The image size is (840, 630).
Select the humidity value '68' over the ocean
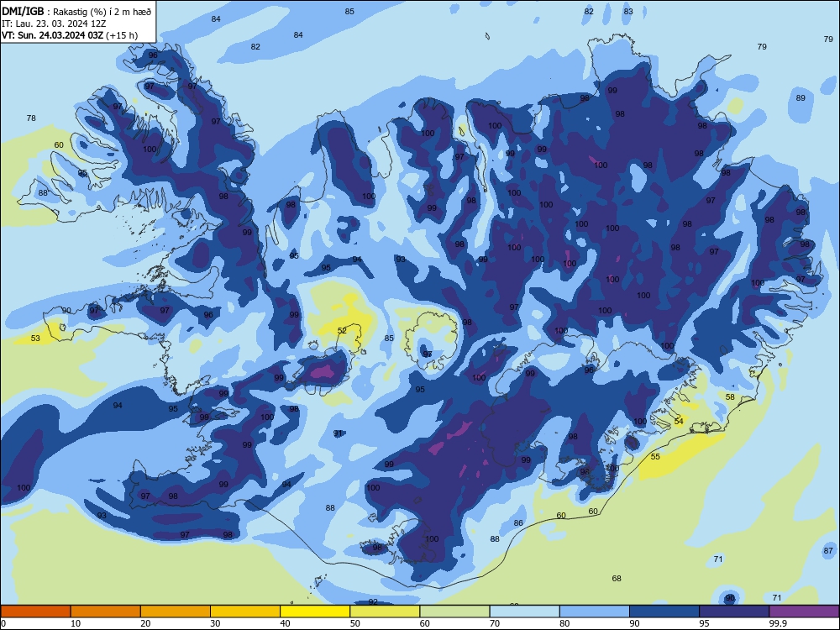[617, 579]
